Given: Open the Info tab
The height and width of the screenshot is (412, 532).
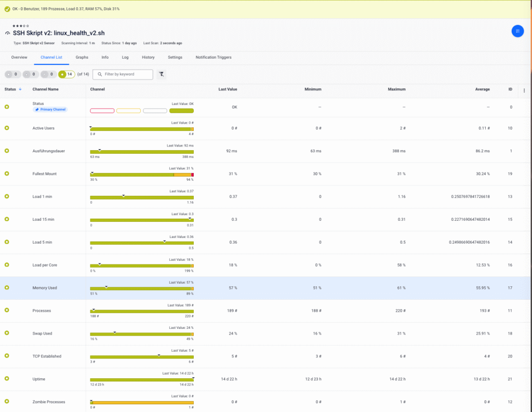Looking at the screenshot, I should (105, 57).
